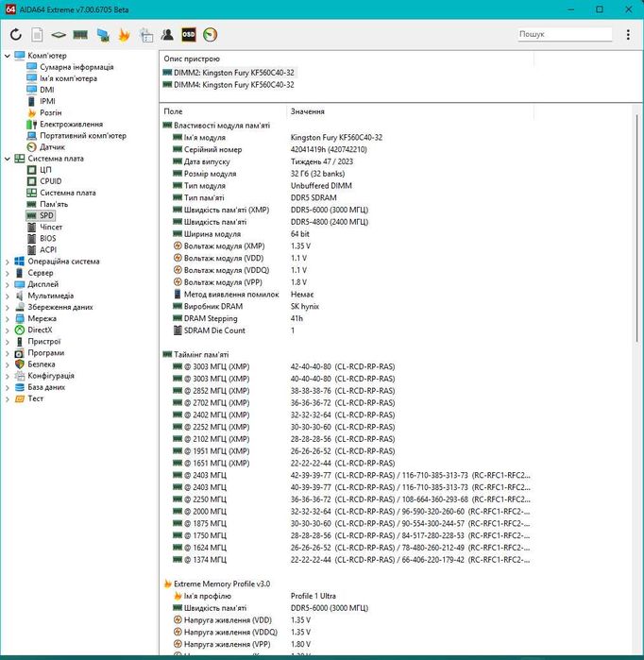Viewport: 644px width, 660px height.
Task: Launch the System Stability Test flame icon
Action: tap(124, 35)
